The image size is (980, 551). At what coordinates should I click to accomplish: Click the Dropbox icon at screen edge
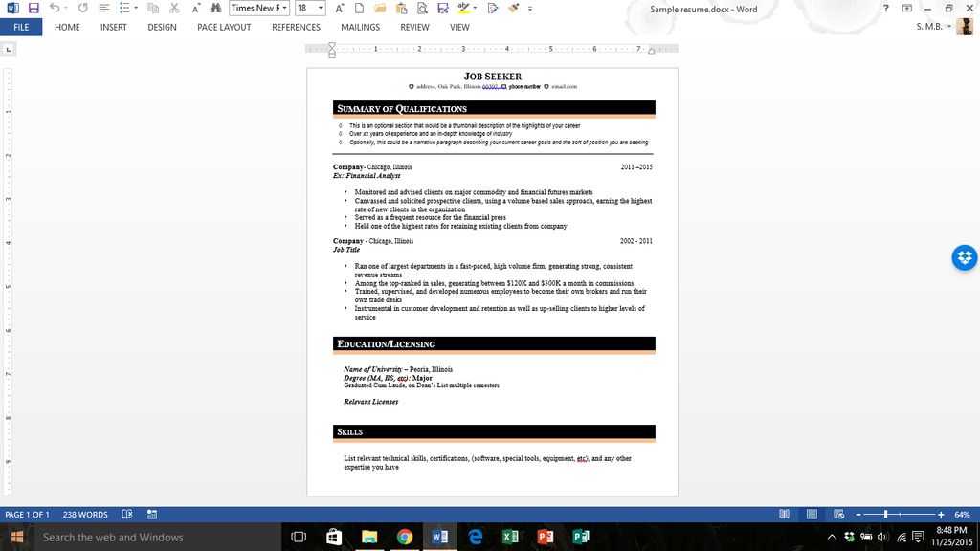pos(964,257)
